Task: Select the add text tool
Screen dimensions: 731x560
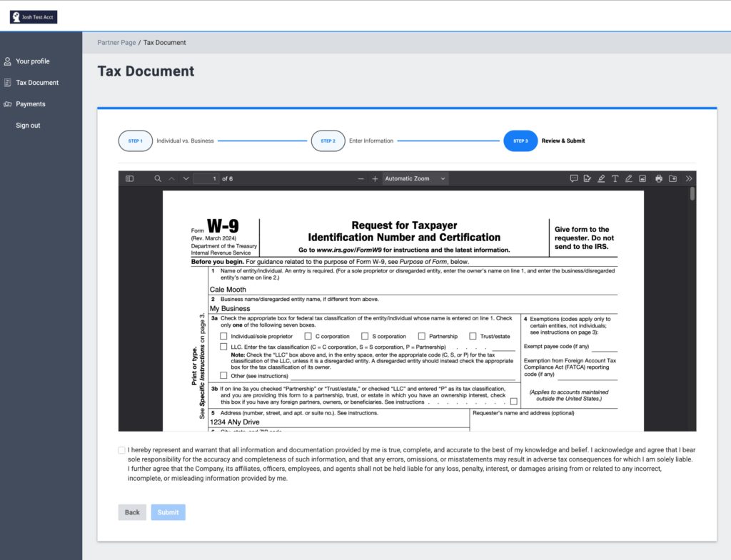Action: (615, 178)
